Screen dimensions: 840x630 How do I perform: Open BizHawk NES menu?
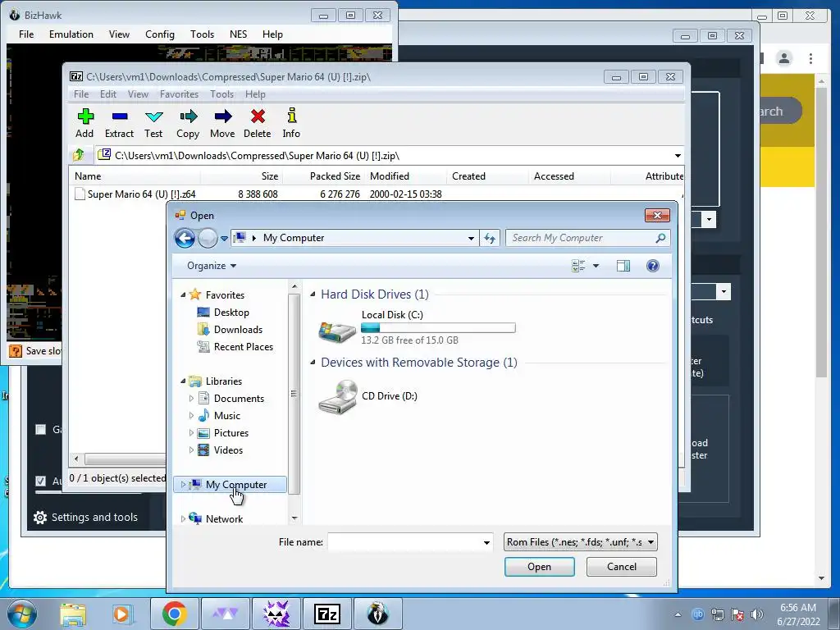pos(239,34)
